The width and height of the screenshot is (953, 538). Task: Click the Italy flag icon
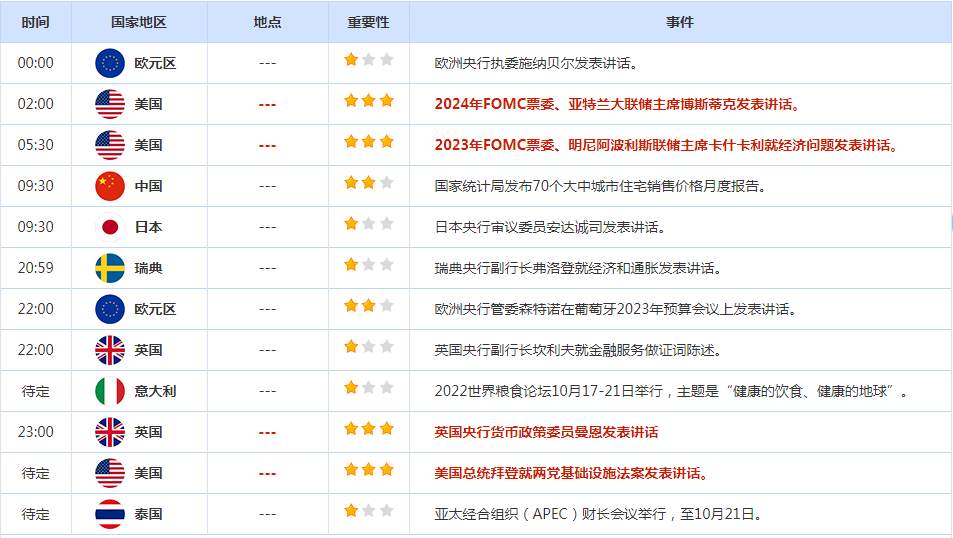[110, 391]
